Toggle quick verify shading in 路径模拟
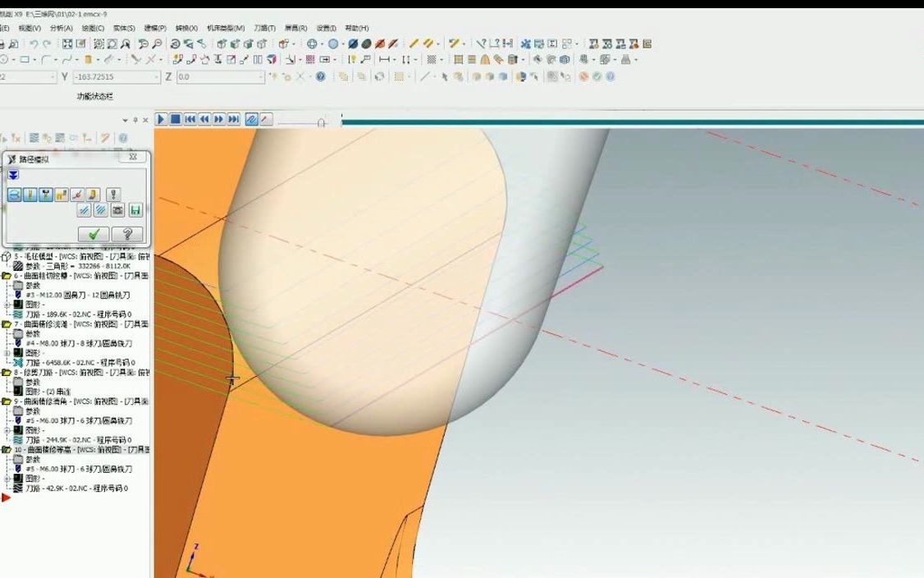 (93, 194)
